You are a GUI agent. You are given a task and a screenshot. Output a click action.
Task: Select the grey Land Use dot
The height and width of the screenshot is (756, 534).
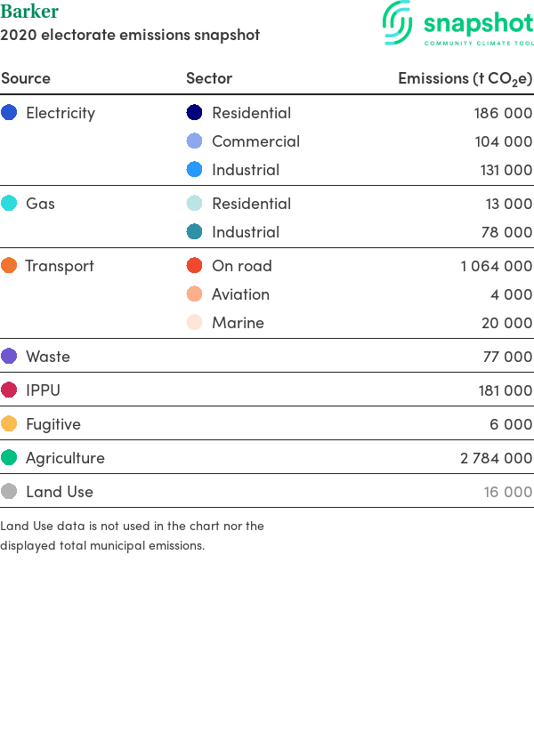pyautogui.click(x=9, y=491)
